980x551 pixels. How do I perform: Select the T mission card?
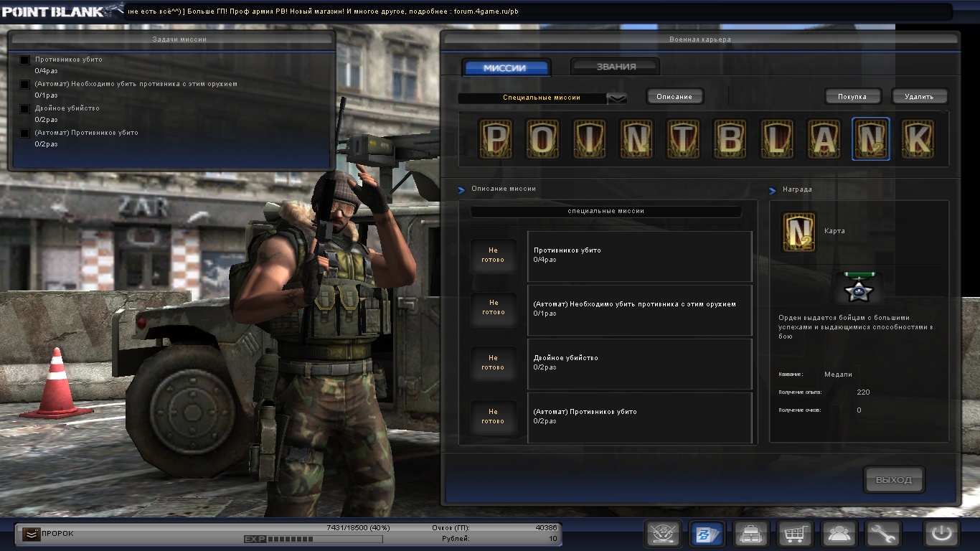684,138
